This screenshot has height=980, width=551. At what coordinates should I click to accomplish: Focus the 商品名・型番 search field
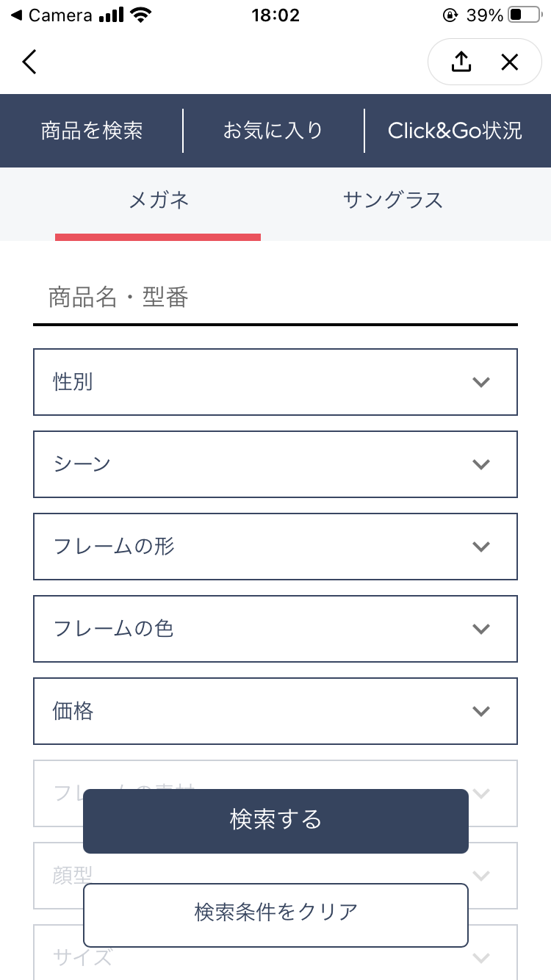(275, 298)
